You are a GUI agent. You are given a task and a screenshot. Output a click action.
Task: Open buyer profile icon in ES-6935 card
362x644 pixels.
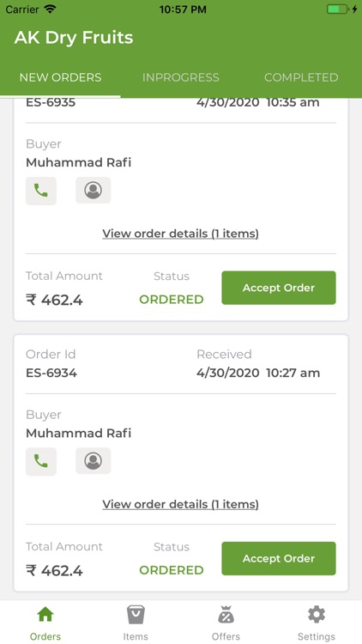click(x=94, y=190)
